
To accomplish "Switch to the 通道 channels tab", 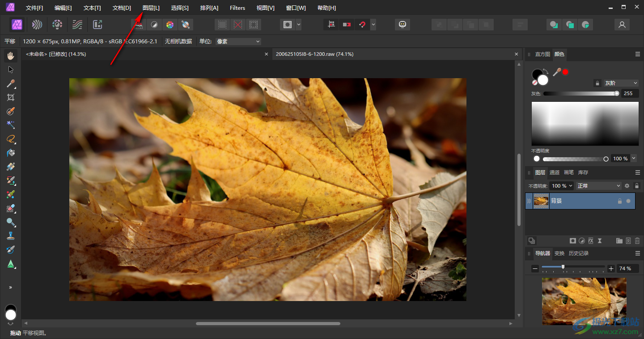I will (x=554, y=172).
